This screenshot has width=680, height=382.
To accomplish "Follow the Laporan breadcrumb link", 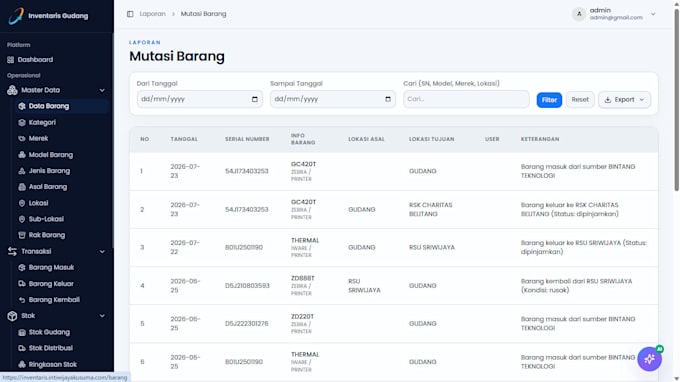I will point(152,14).
